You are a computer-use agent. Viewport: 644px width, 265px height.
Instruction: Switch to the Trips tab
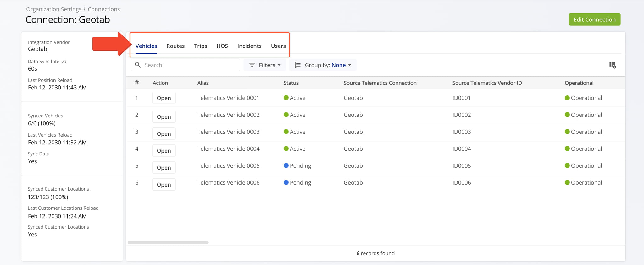click(201, 46)
